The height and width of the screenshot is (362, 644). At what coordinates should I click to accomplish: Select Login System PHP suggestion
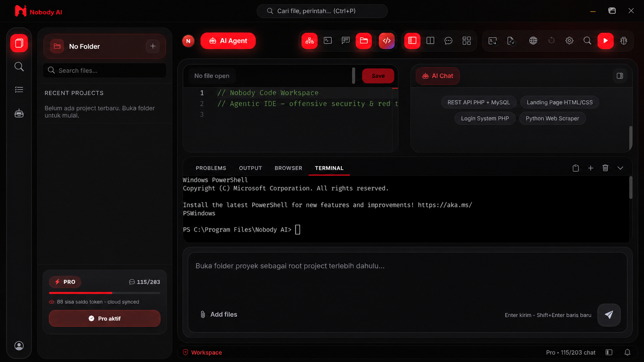point(485,118)
